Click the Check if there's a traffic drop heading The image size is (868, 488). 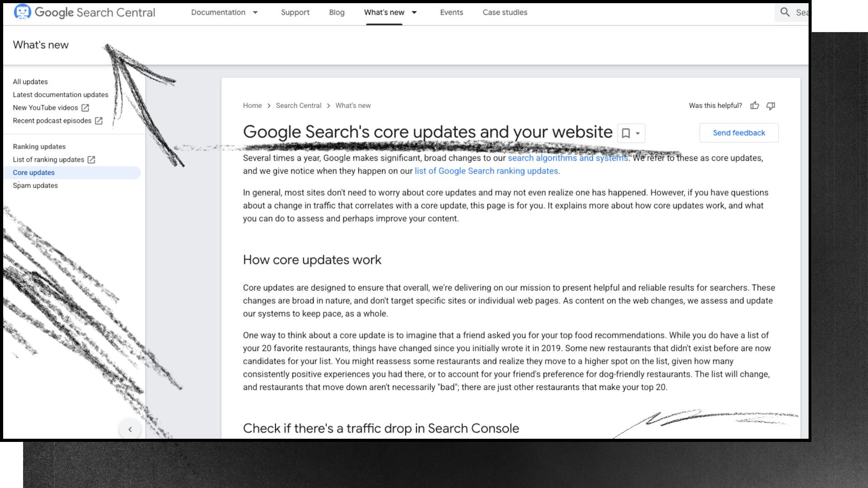pyautogui.click(x=381, y=428)
